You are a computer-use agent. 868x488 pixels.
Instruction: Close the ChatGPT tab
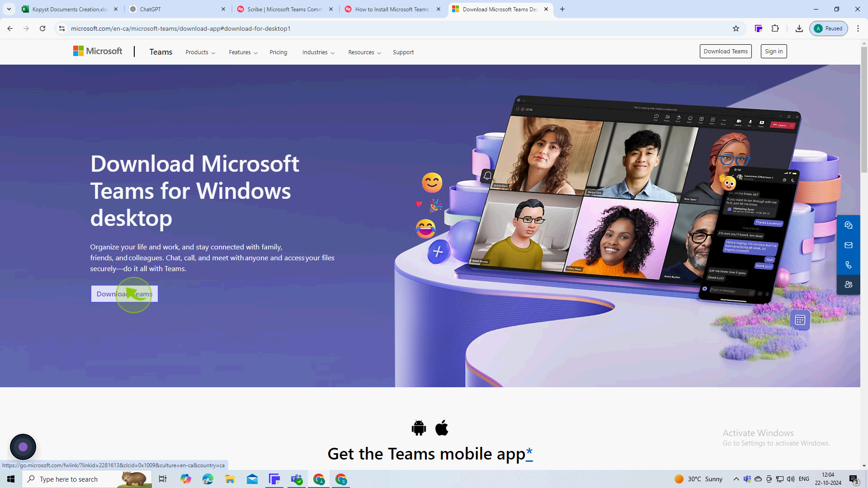click(223, 9)
